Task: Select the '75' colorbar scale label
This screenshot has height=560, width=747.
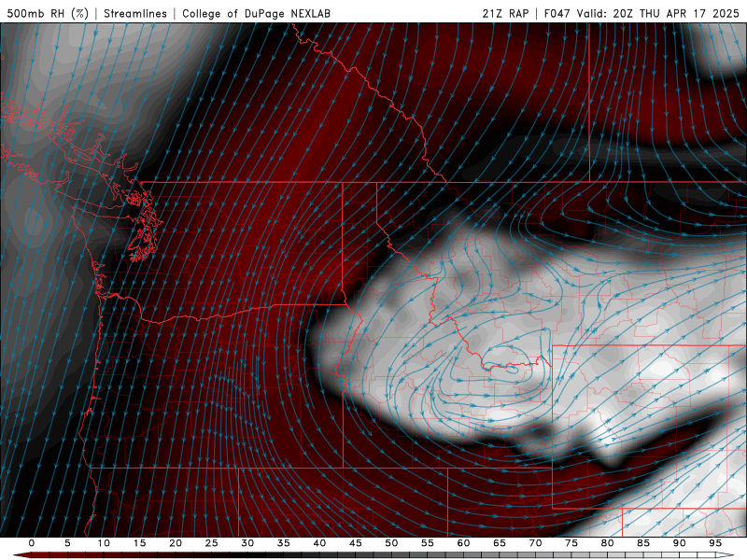Action: pos(571,543)
